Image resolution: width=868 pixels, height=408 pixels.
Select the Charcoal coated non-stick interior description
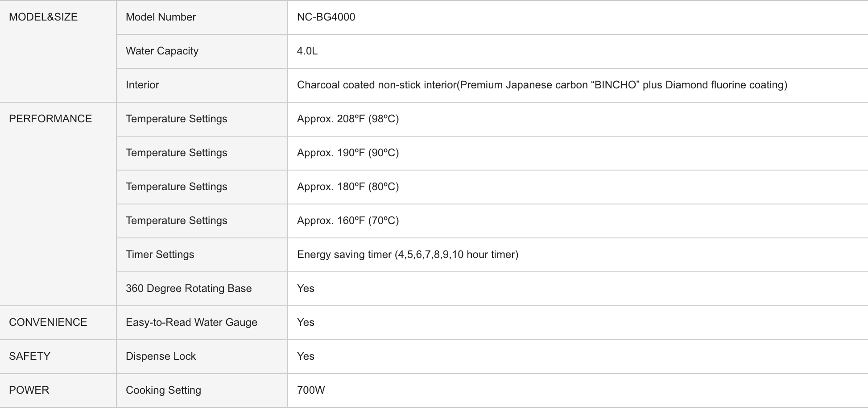(x=542, y=85)
